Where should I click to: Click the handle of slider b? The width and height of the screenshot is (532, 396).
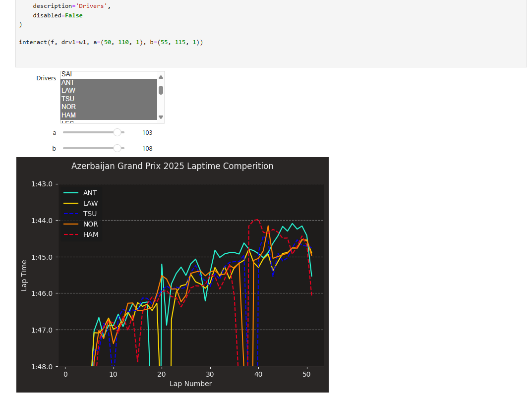(117, 148)
